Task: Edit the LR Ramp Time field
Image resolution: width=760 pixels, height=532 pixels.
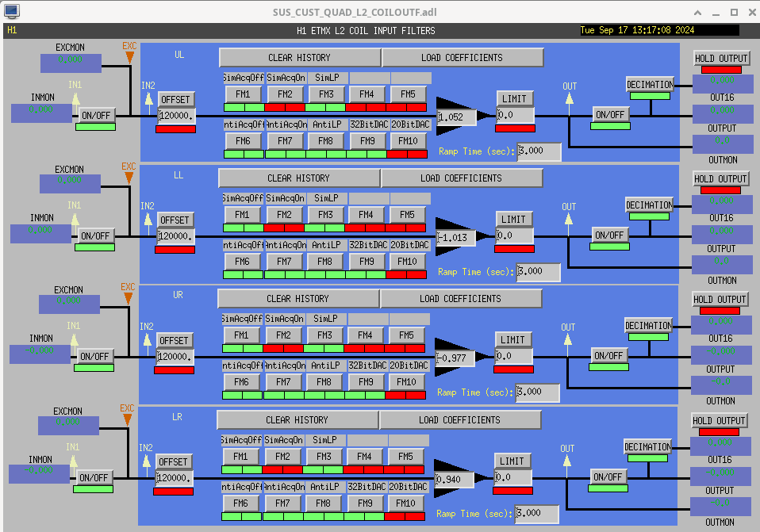Action: (x=536, y=514)
